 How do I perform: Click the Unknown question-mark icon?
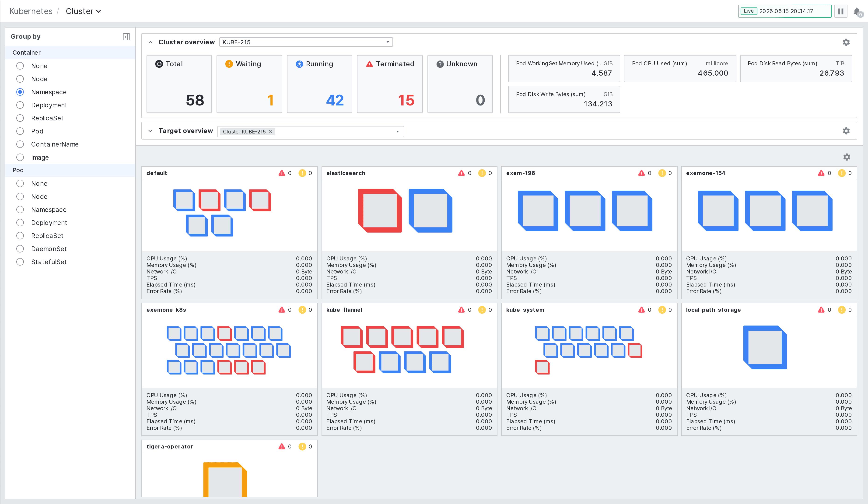point(440,64)
